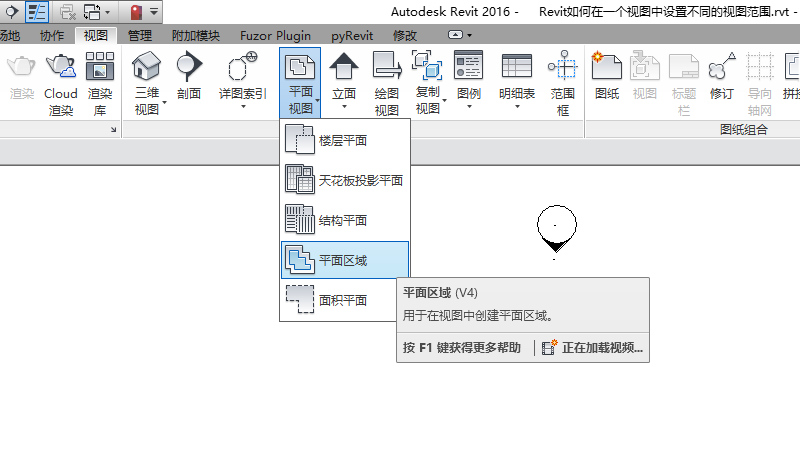Click the Revisions (修订) cloud icon
Viewport: 800px width, 450px height.
[721, 66]
